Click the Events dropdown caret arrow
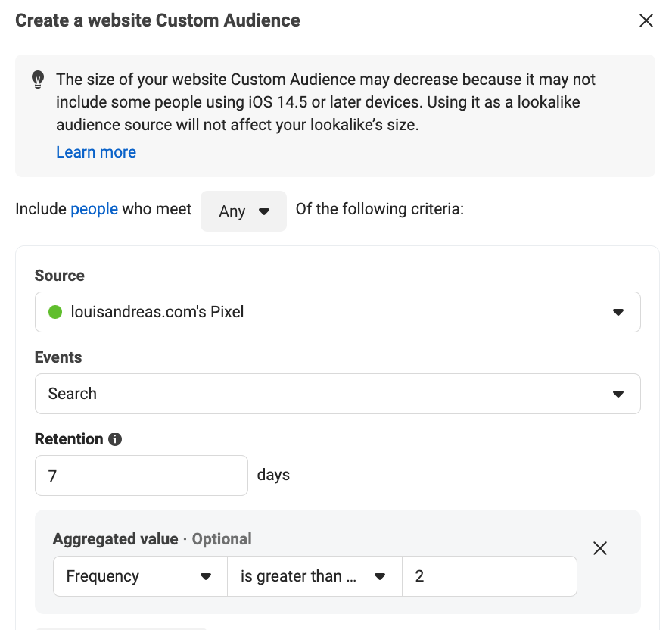This screenshot has height=630, width=672. [x=618, y=394]
